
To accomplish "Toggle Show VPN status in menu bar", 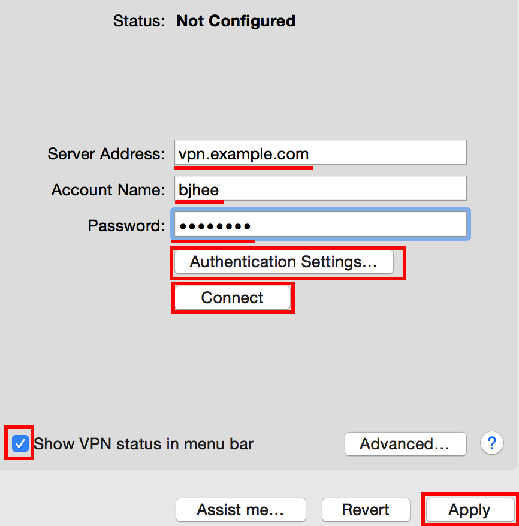I will coord(20,443).
